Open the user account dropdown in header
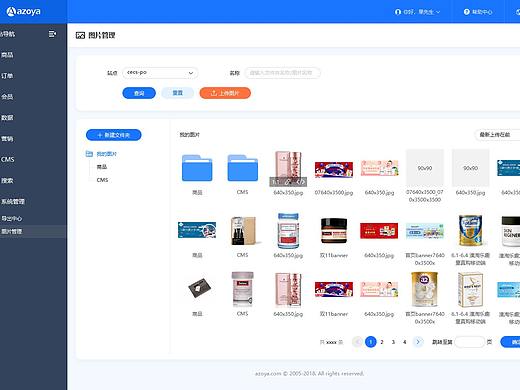 tap(417, 12)
